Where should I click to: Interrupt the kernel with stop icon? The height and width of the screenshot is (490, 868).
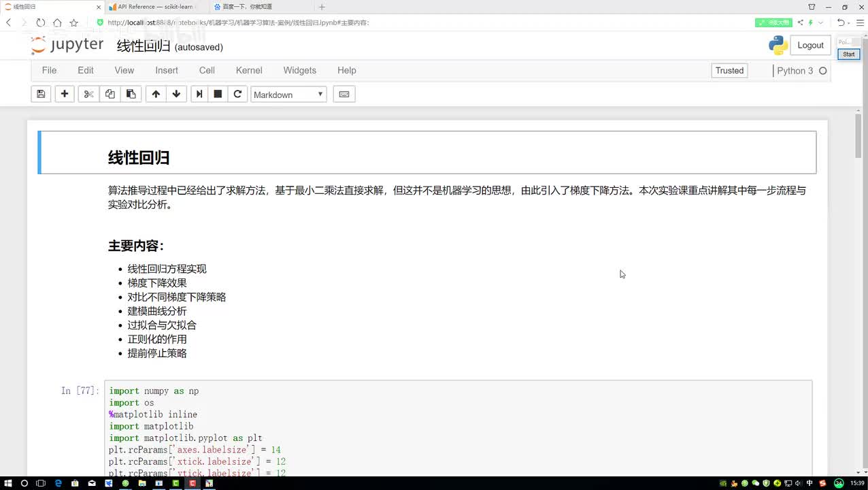point(218,94)
